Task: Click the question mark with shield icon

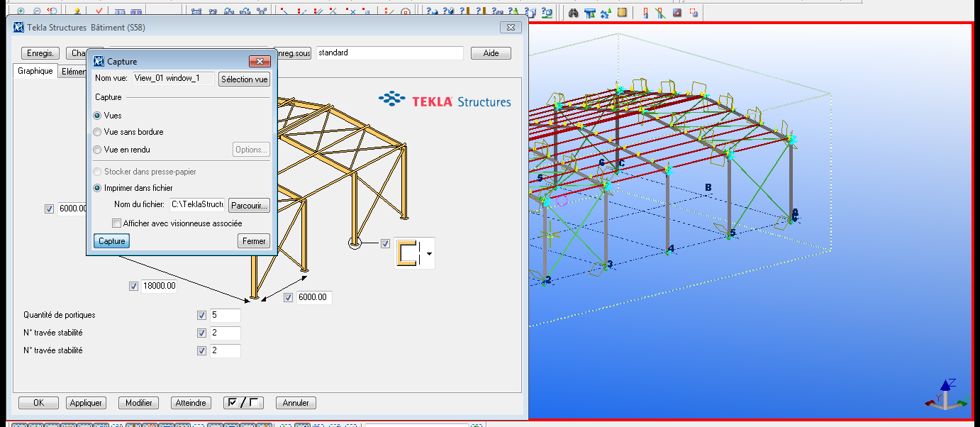Action: 448,11
